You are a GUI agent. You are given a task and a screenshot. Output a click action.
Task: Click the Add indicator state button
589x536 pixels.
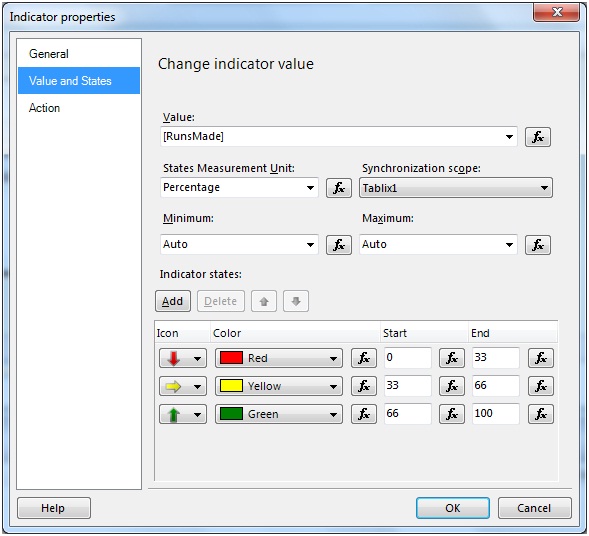(173, 301)
